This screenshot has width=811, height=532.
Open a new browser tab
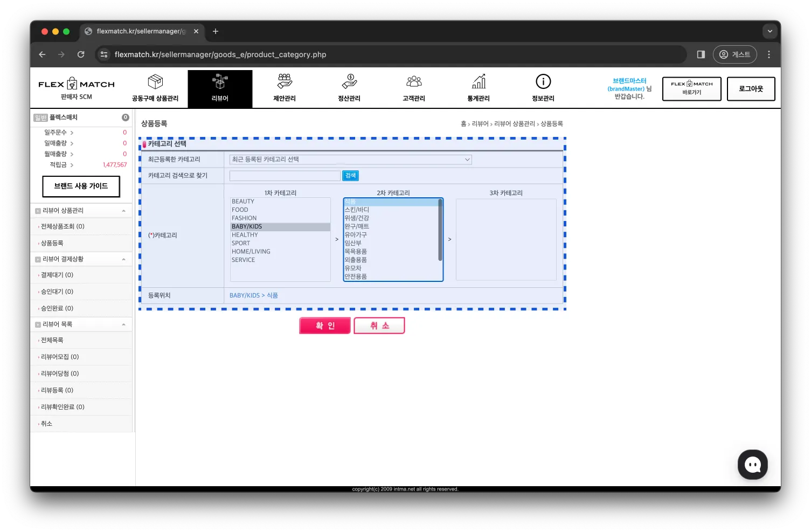pyautogui.click(x=216, y=31)
